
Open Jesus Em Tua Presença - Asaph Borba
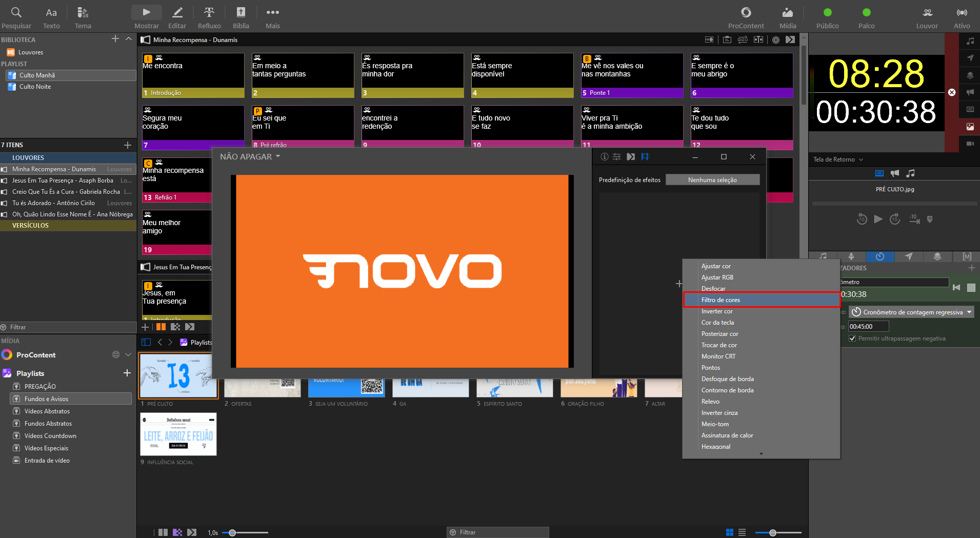point(68,181)
